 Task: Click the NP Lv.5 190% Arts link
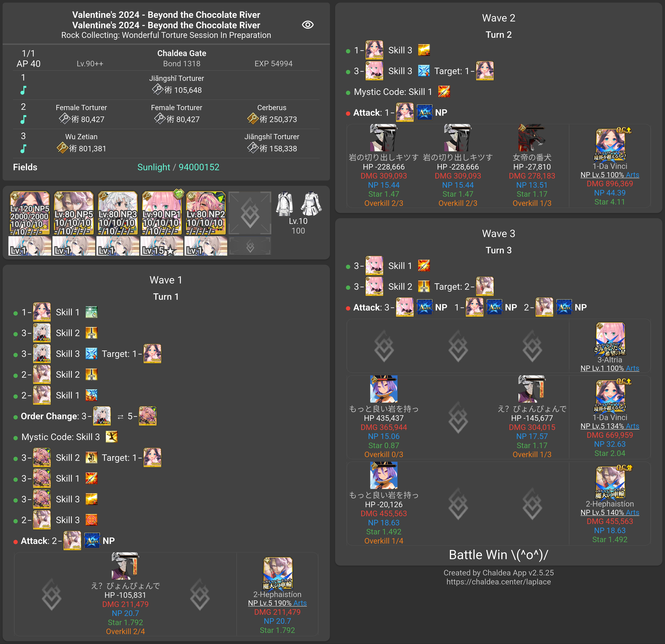277,603
